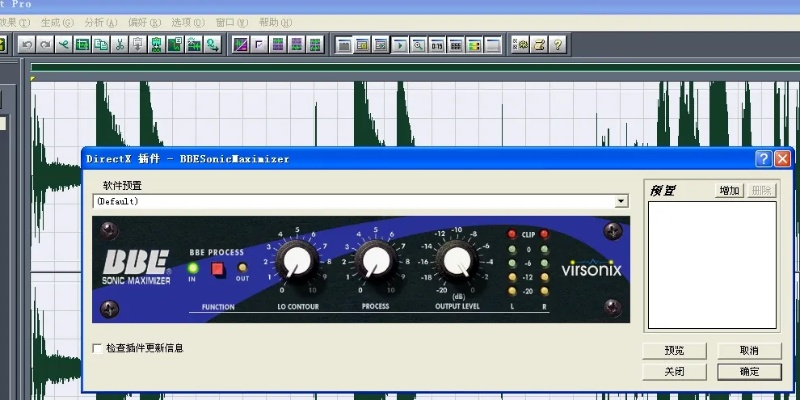
Task: Click the redo icon in toolbar
Action: pyautogui.click(x=44, y=44)
